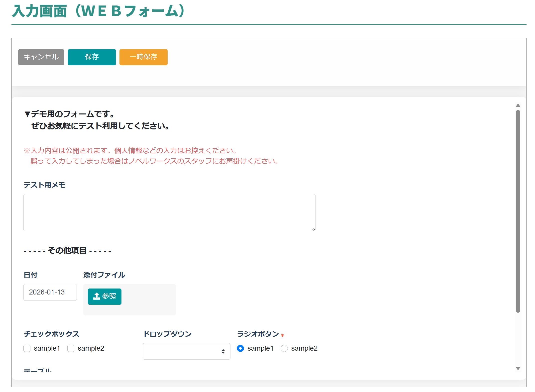
Task: Check the sample2 checkbox
Action: (71, 348)
